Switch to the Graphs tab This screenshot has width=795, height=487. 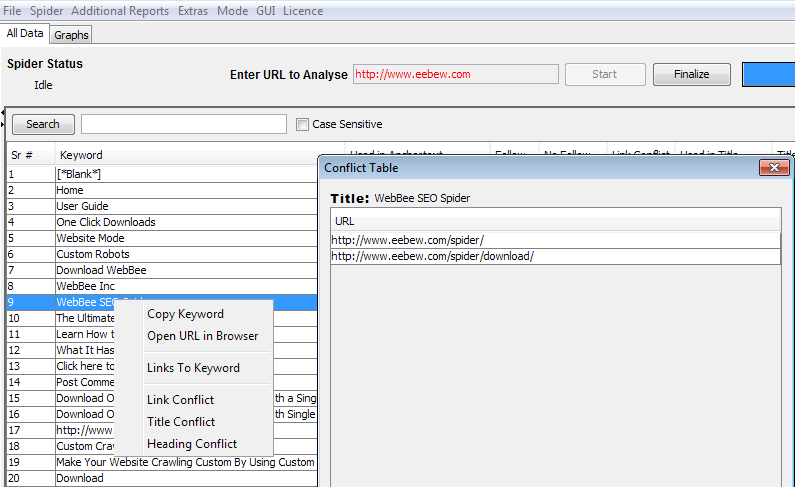(71, 35)
